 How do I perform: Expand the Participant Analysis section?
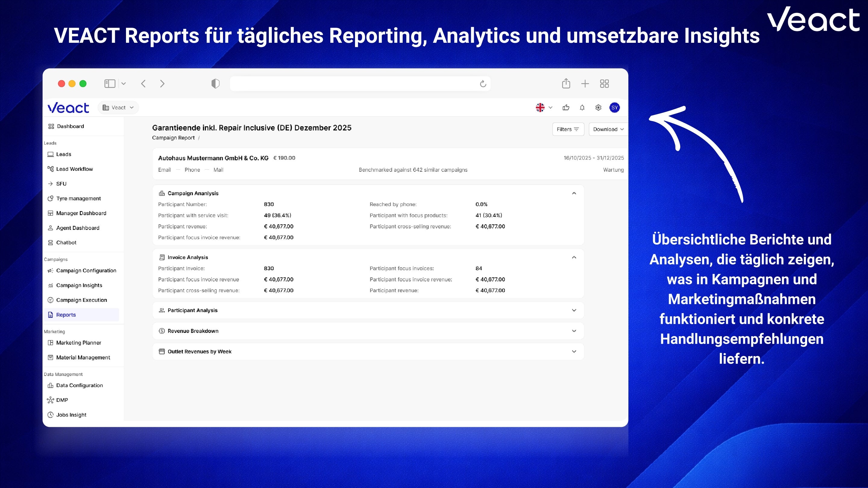[x=574, y=310]
